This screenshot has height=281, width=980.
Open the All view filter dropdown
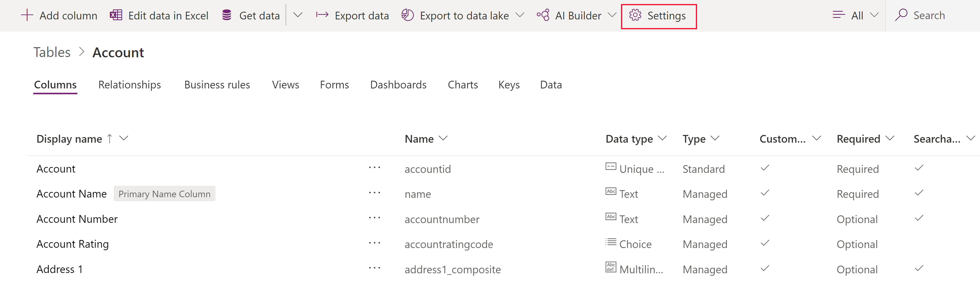[857, 15]
